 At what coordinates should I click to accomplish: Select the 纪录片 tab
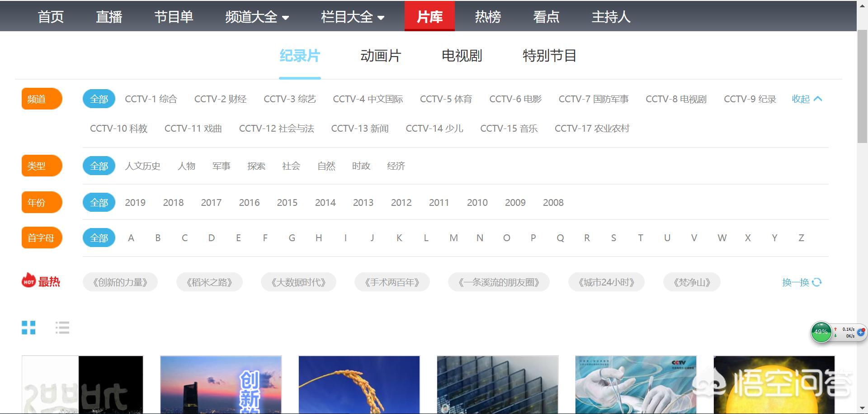300,56
